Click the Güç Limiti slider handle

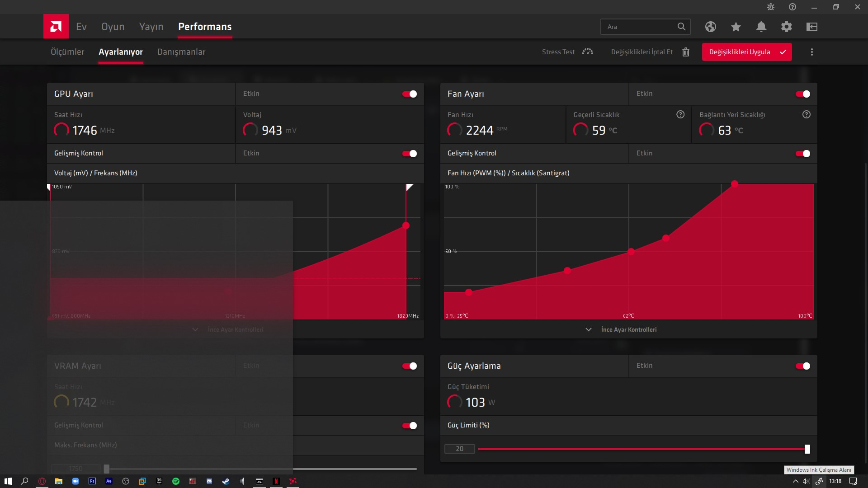coord(807,449)
